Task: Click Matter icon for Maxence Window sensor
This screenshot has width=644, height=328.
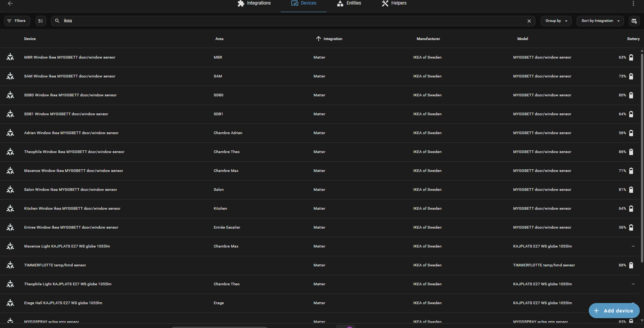Action: tap(10, 170)
